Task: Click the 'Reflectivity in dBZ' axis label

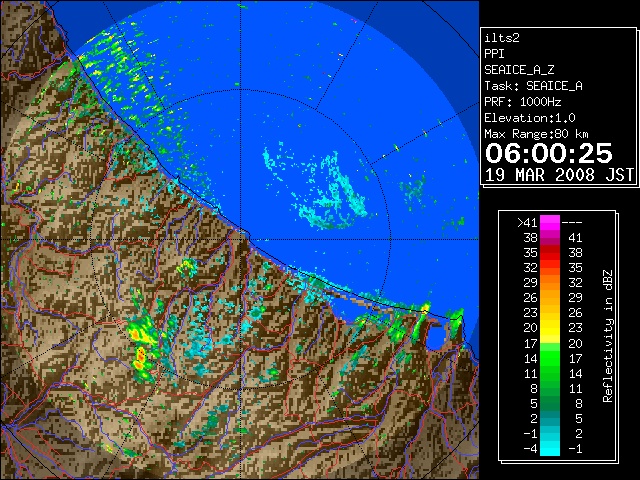Action: pos(608,336)
